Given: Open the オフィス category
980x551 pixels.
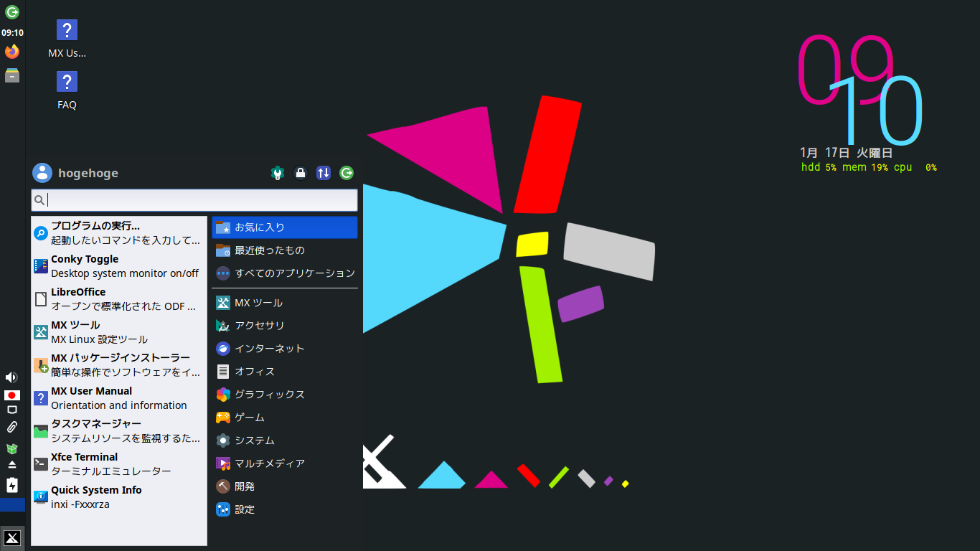Looking at the screenshot, I should pos(285,372).
